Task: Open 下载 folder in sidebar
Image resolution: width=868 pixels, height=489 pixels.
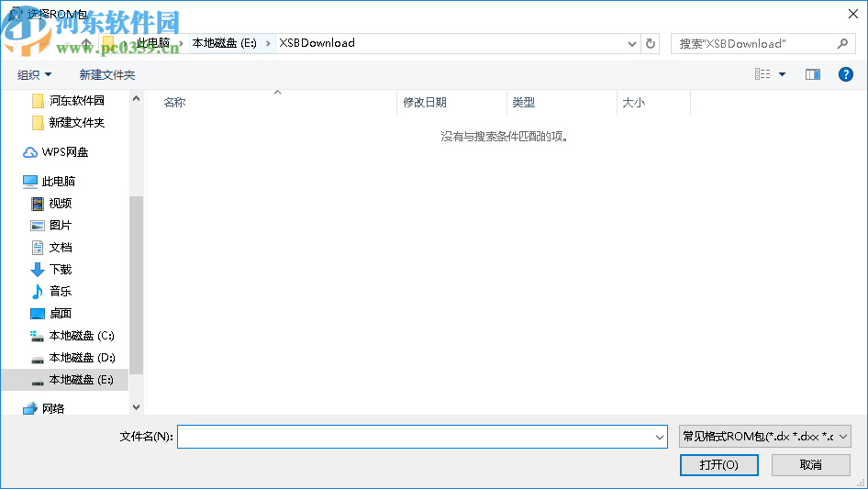Action: [x=61, y=269]
